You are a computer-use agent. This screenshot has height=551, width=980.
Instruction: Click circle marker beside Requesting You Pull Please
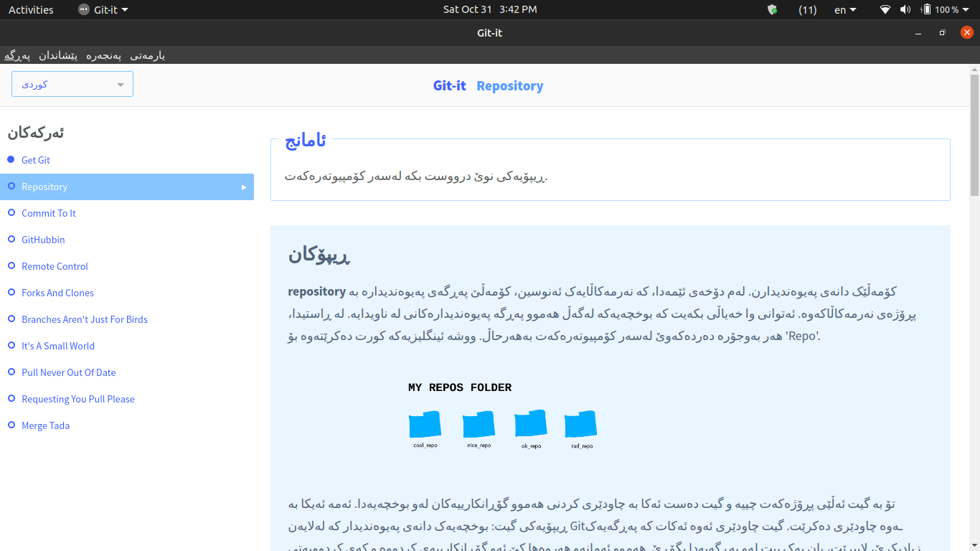pyautogui.click(x=11, y=398)
